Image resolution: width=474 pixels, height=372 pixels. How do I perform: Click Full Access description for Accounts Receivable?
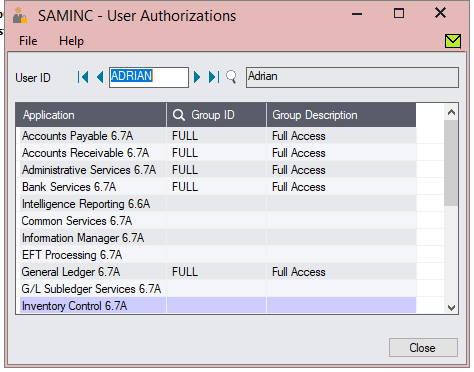tap(299, 153)
